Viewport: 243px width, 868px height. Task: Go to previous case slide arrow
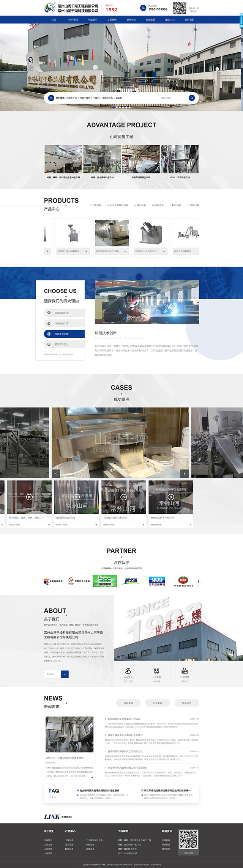tap(56, 473)
